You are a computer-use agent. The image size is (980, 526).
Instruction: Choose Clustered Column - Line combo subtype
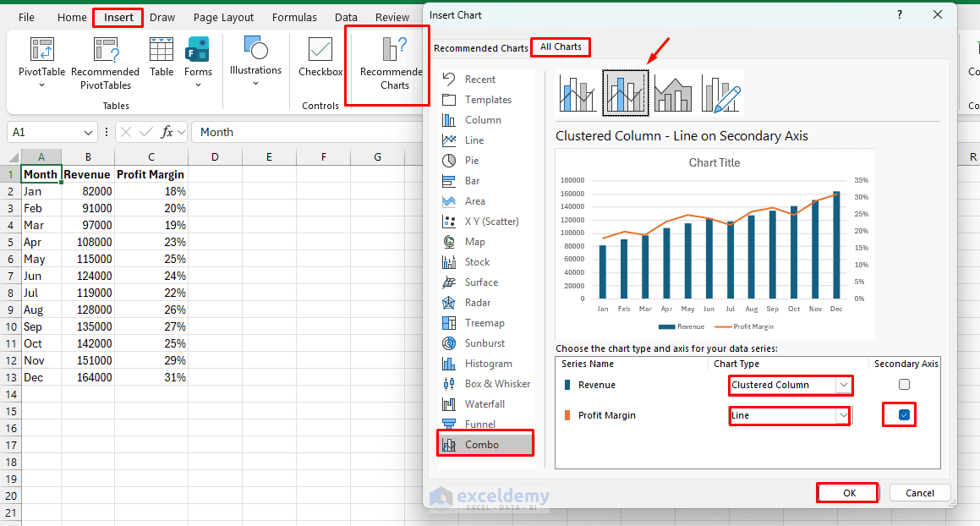578,93
